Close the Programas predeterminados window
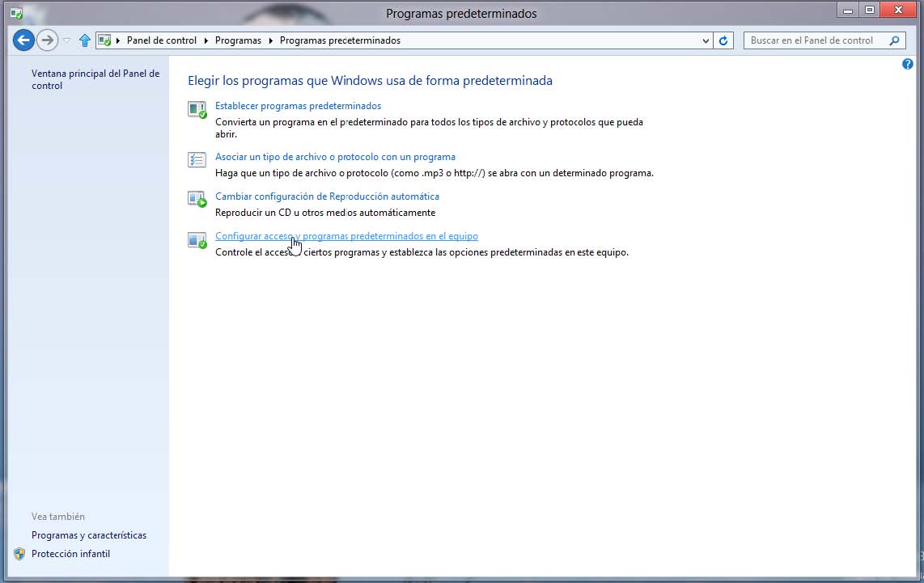This screenshot has width=924, height=583. point(899,10)
